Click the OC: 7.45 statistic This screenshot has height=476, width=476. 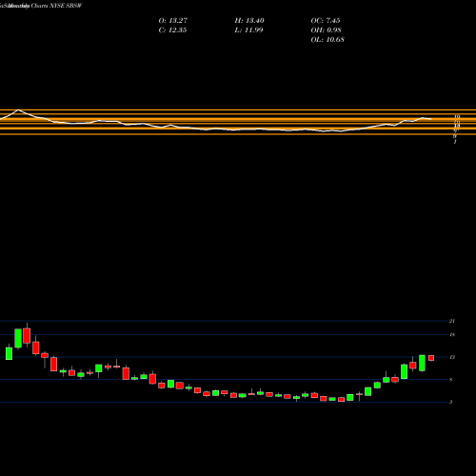coord(326,21)
